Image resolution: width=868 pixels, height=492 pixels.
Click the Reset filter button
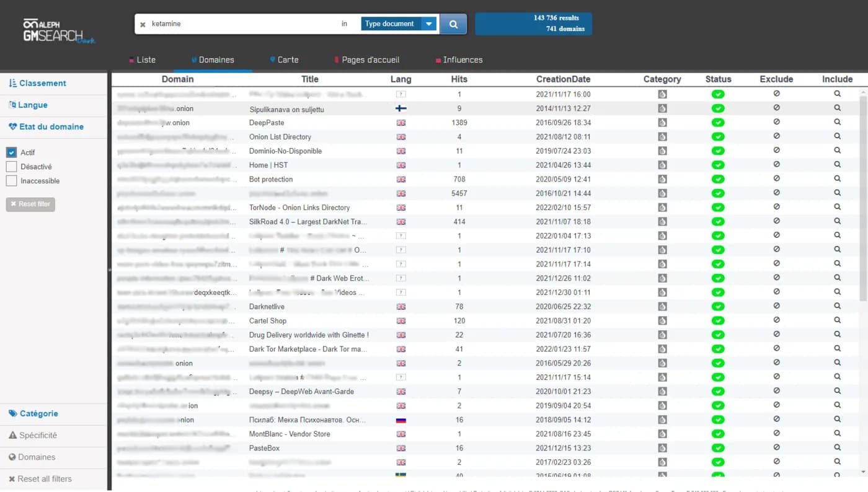coord(30,204)
